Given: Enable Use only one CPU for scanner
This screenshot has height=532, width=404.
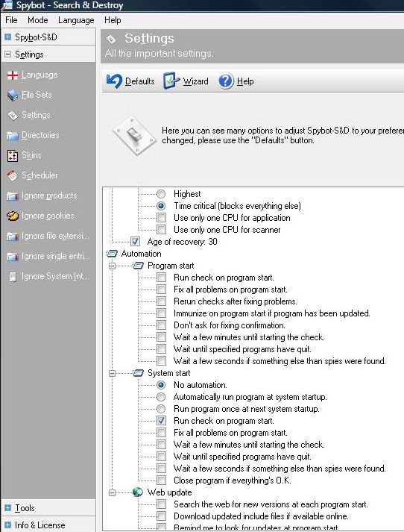Looking at the screenshot, I should (161, 229).
